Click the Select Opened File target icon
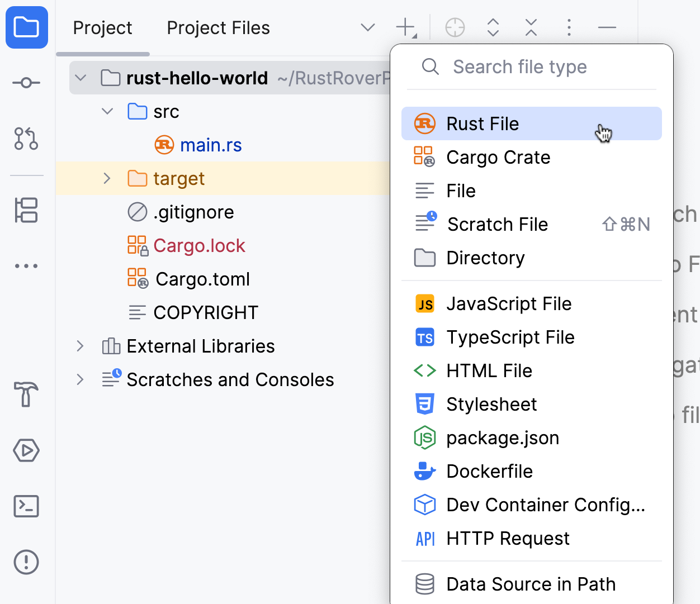The height and width of the screenshot is (604, 700). click(455, 27)
